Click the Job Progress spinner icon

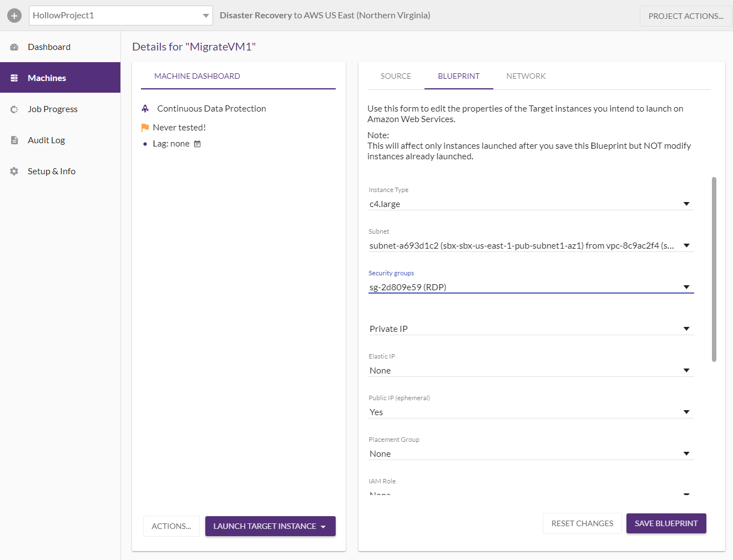click(14, 109)
